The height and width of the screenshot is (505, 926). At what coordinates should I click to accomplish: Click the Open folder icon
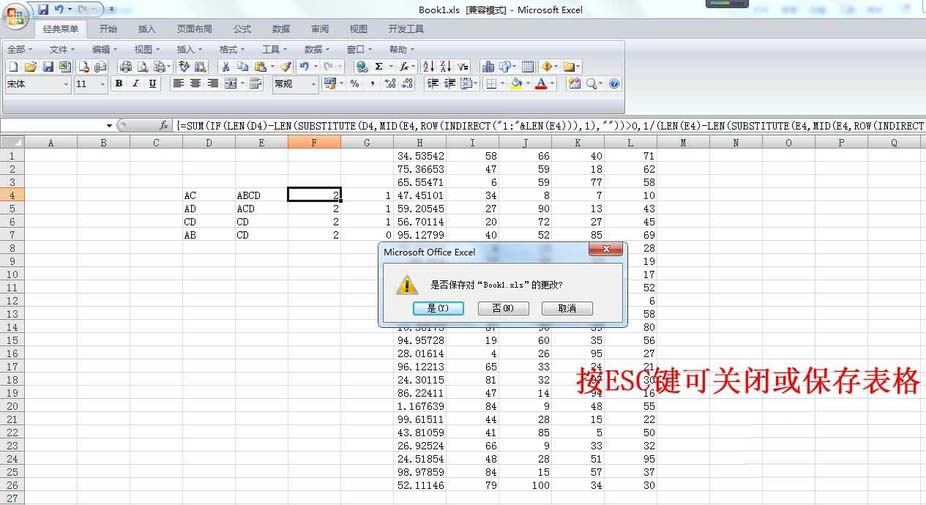coord(31,67)
